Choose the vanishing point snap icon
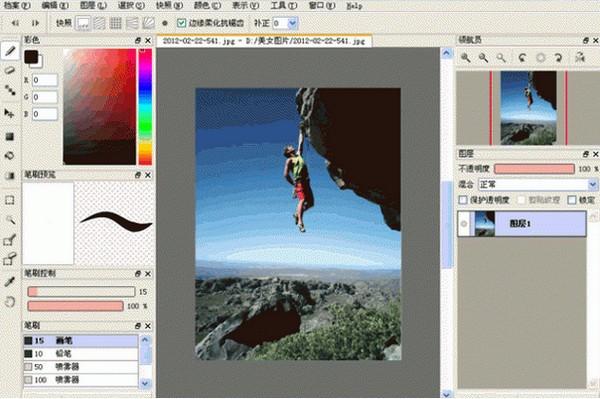Viewport: 600px width, 399px height. point(132,23)
